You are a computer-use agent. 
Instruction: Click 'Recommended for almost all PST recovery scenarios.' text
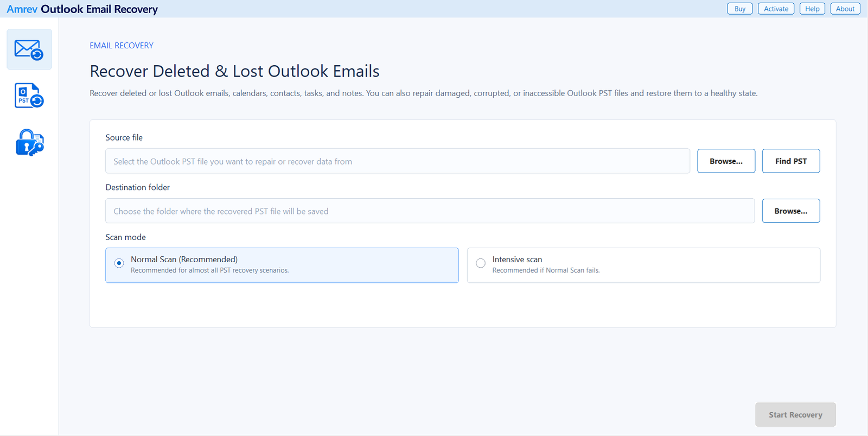(x=210, y=270)
